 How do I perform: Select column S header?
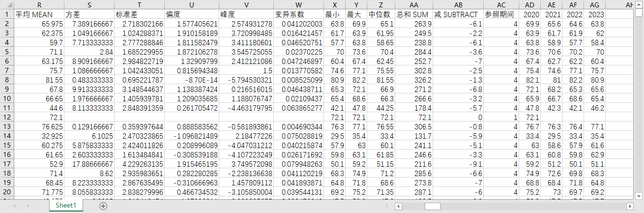89,4
